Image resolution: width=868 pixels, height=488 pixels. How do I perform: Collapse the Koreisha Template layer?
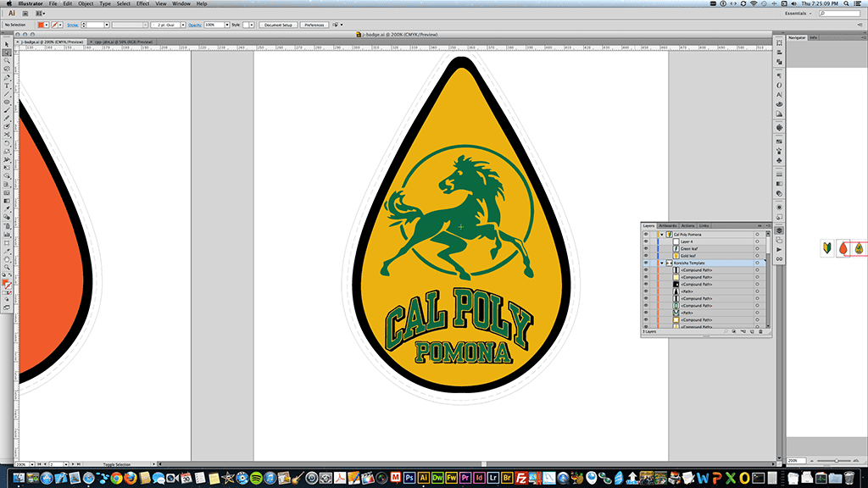click(x=661, y=263)
